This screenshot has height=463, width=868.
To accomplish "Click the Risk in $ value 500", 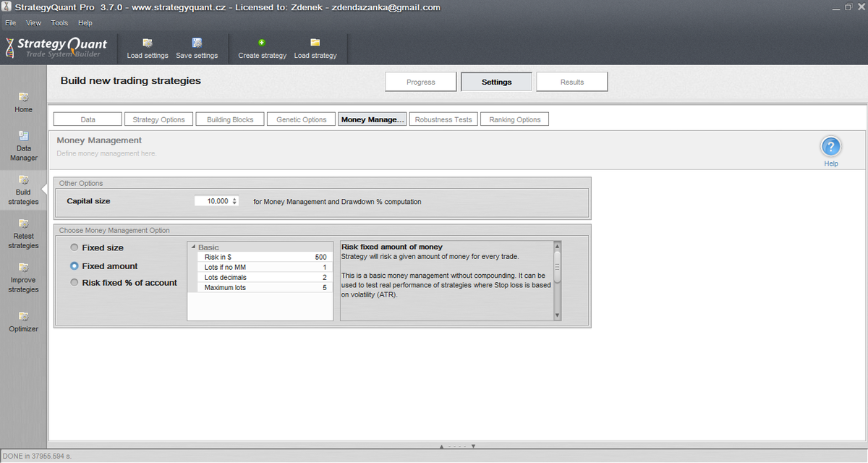I will click(x=320, y=257).
